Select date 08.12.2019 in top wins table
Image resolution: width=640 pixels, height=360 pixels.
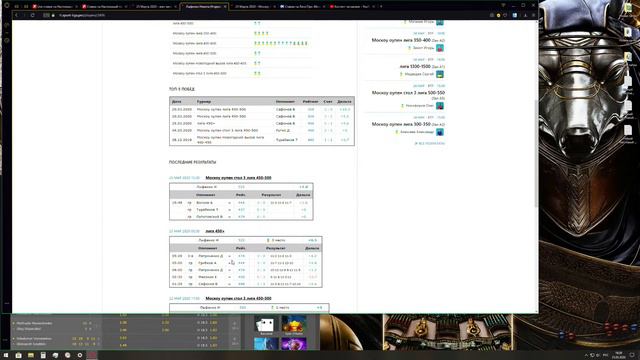pyautogui.click(x=182, y=140)
